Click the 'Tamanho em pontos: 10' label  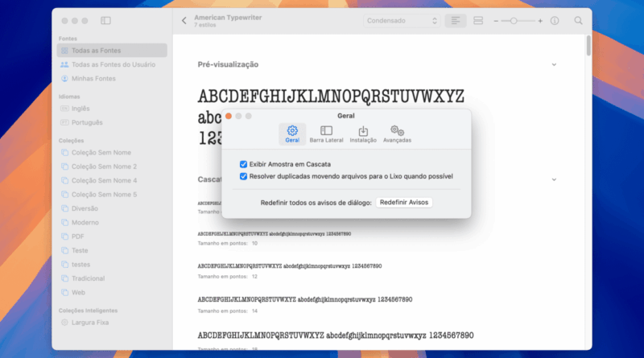pyautogui.click(x=228, y=244)
